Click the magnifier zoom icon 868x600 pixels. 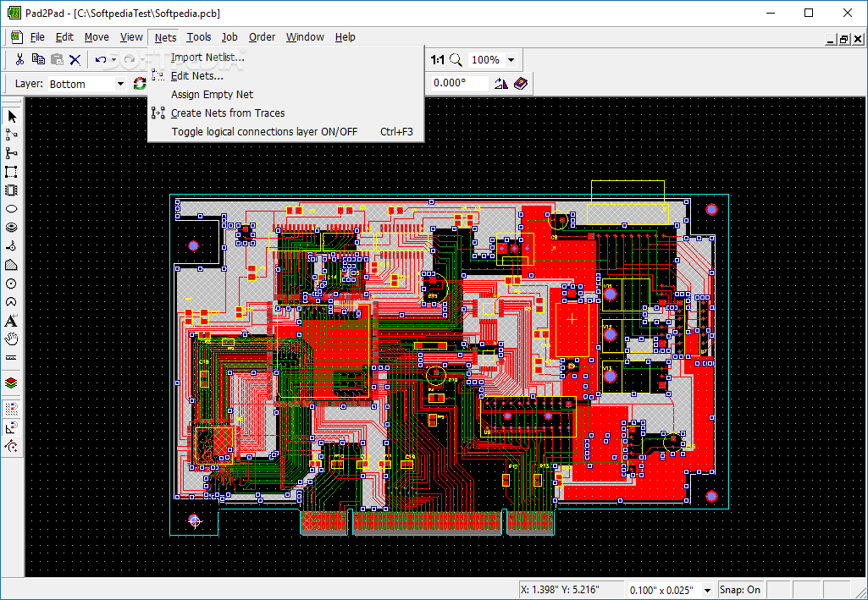tap(456, 59)
